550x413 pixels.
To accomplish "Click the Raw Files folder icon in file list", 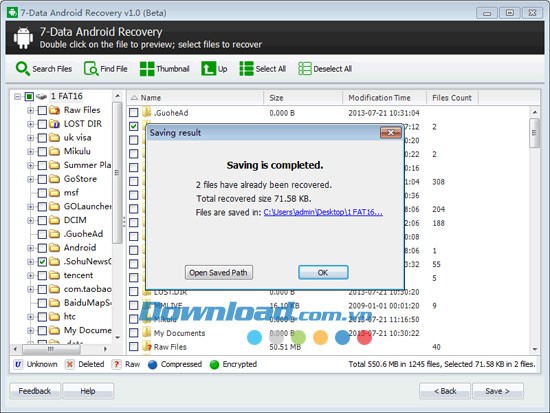I will [x=147, y=347].
